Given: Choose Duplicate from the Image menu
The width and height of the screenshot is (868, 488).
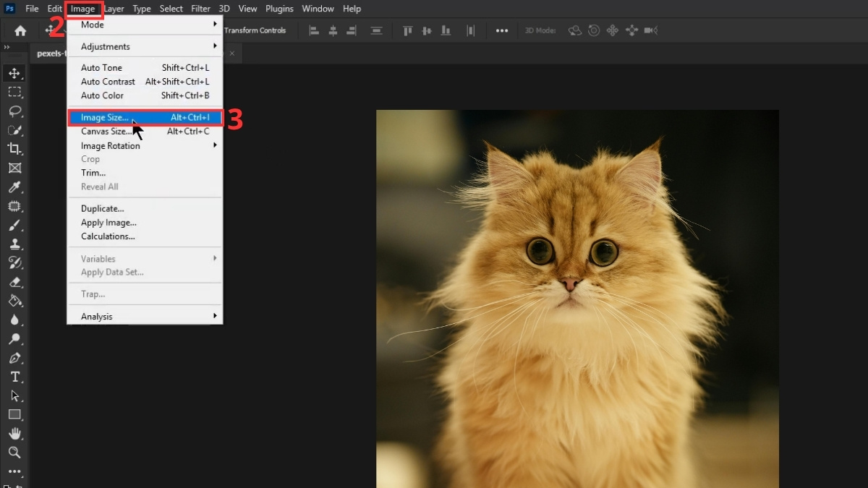Looking at the screenshot, I should tap(145, 209).
